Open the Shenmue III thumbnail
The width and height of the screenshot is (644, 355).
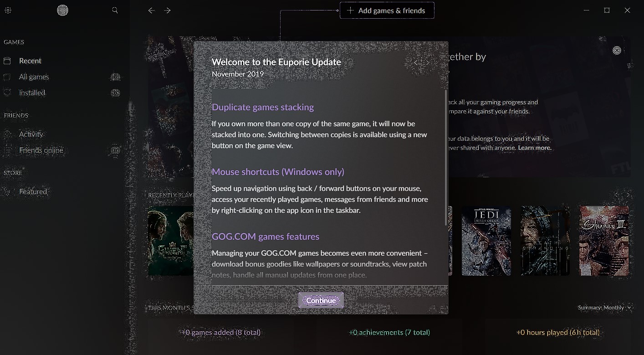point(604,241)
